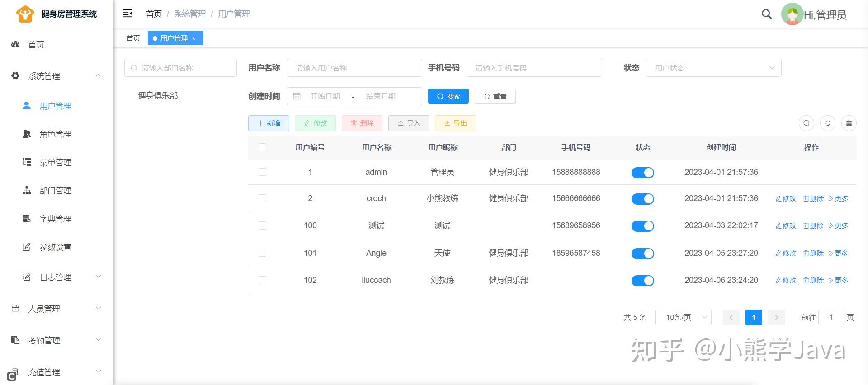Viewport: 868px width, 385px height.
Task: Open 更多 options for user croch
Action: [838, 198]
